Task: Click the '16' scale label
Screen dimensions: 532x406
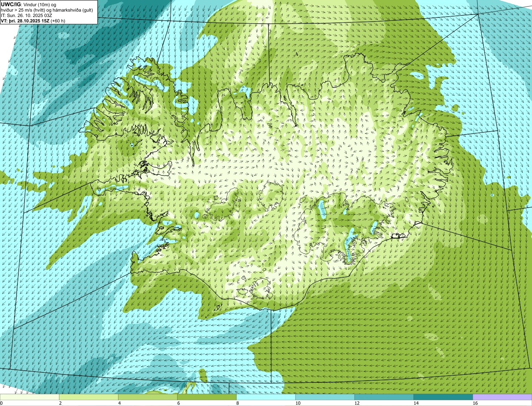Action: pos(475,403)
